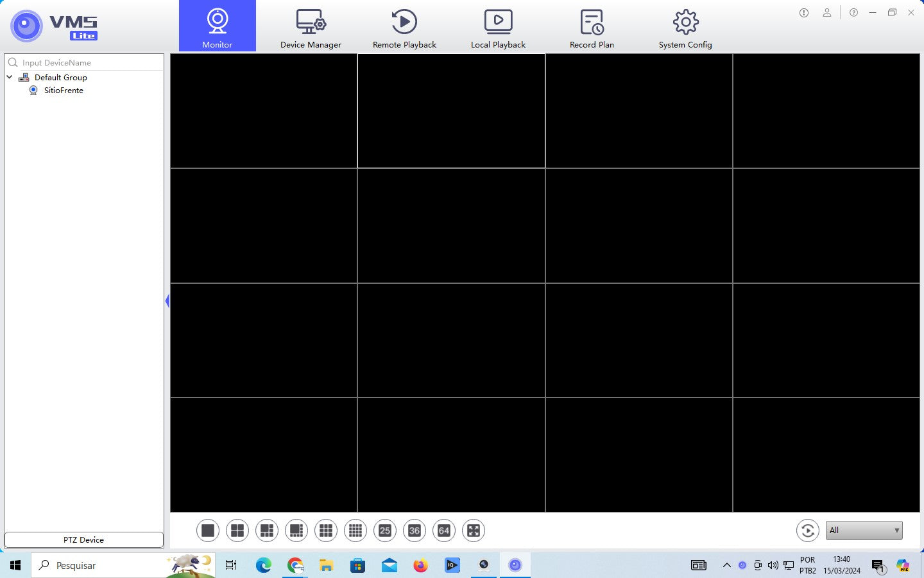Viewport: 924px width, 578px height.
Task: Open the help question mark icon
Action: point(853,13)
